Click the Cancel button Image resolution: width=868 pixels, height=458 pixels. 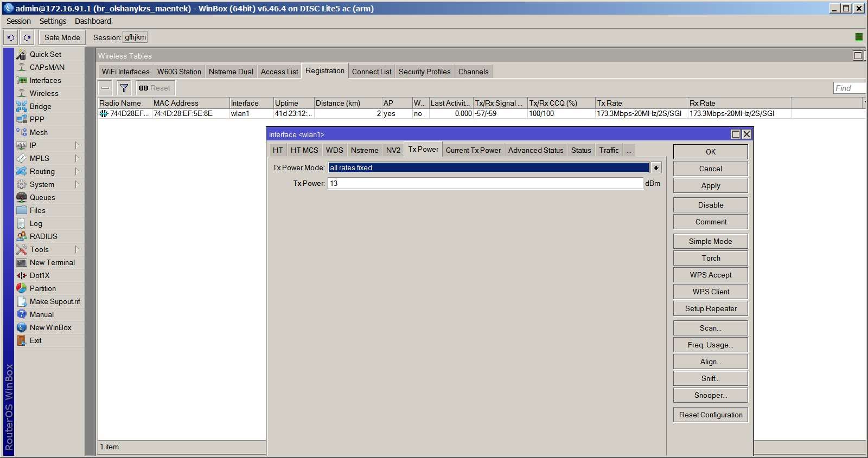[711, 169]
